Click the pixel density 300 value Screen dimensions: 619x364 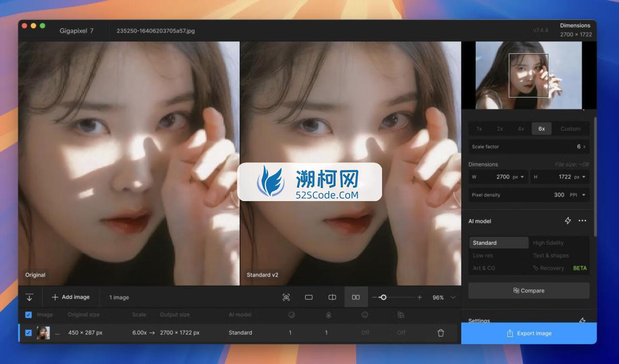(x=559, y=195)
